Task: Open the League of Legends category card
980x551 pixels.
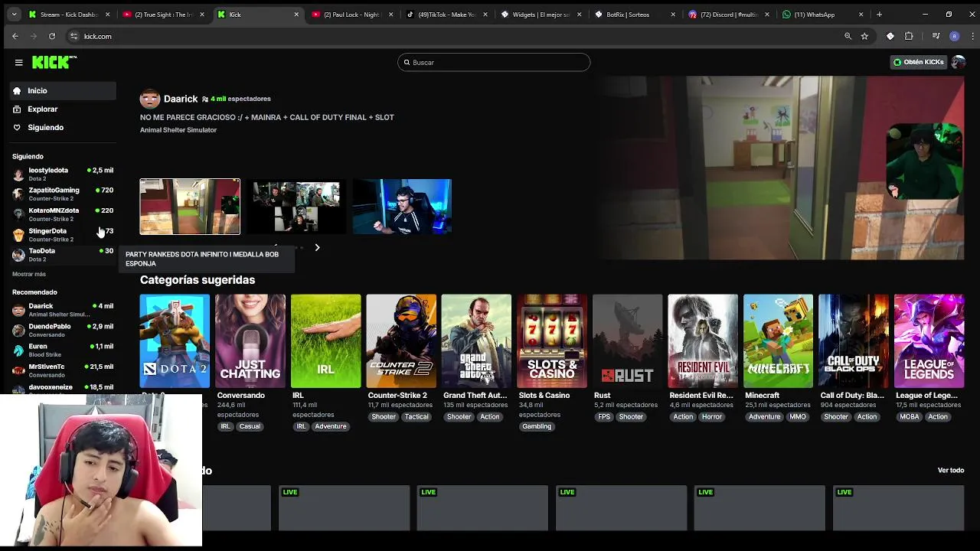Action: pos(929,341)
